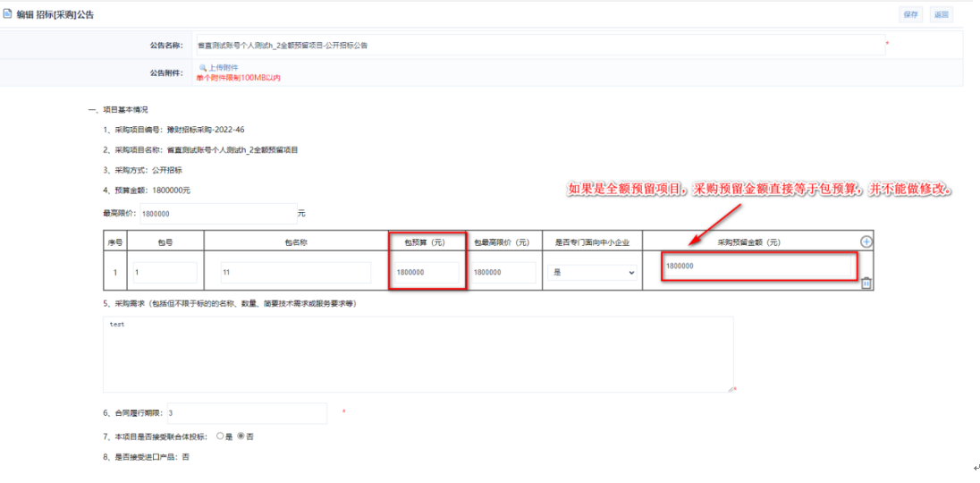This screenshot has height=483, width=980.
Task: Click the upload attachment magnifier icon
Action: [x=203, y=67]
